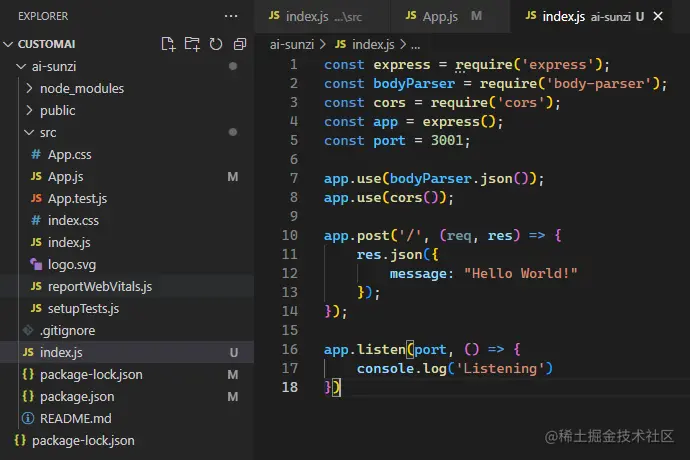Click the index.js breadcrumb segment
Screen dimensions: 690x460
(373, 44)
